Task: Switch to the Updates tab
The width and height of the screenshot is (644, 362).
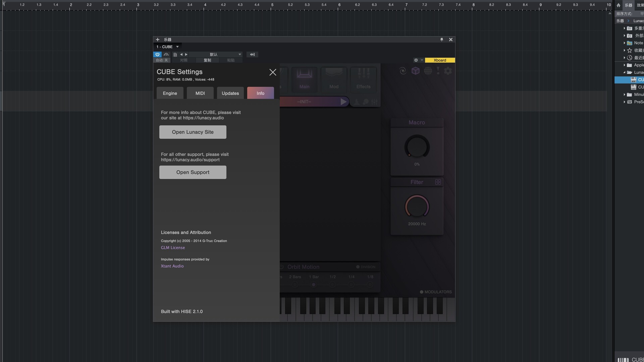Action: (230, 93)
